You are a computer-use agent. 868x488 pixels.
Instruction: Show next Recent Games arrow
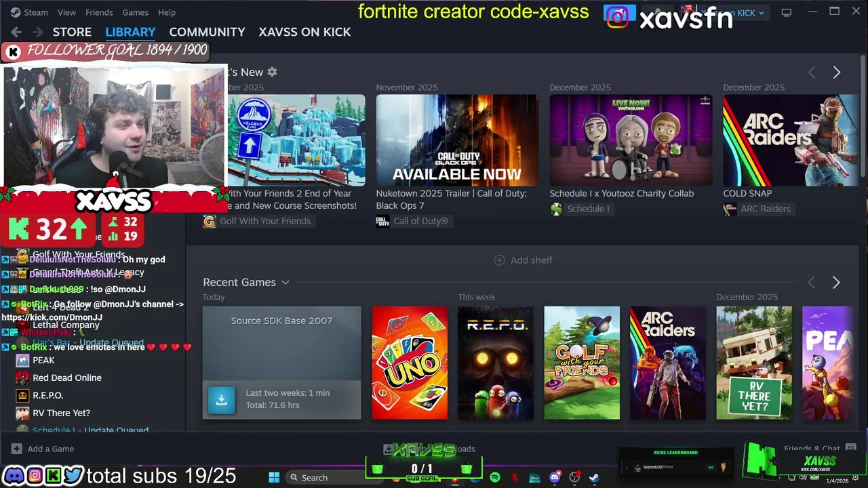point(836,283)
